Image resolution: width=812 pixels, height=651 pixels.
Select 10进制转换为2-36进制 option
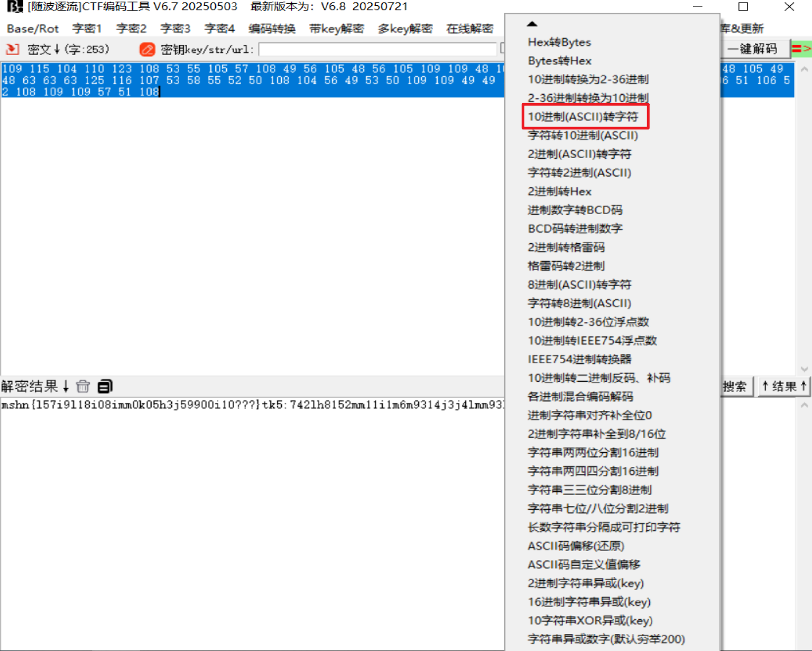point(588,79)
